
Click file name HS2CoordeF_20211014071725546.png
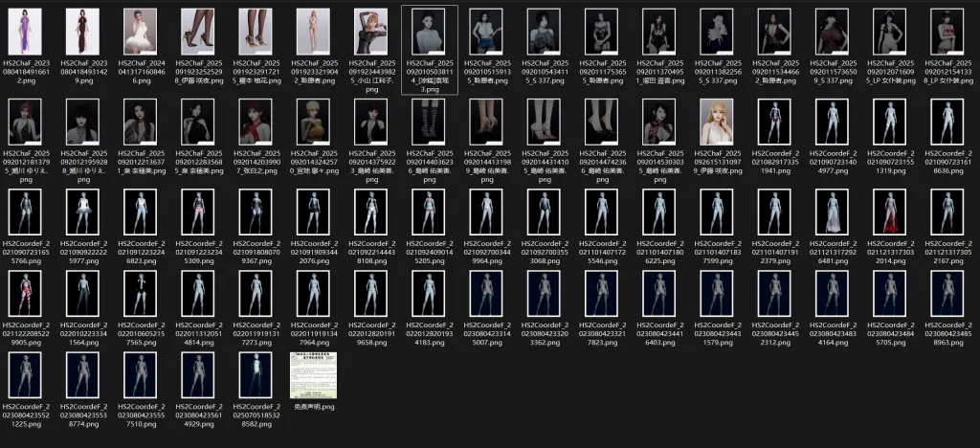(x=601, y=252)
